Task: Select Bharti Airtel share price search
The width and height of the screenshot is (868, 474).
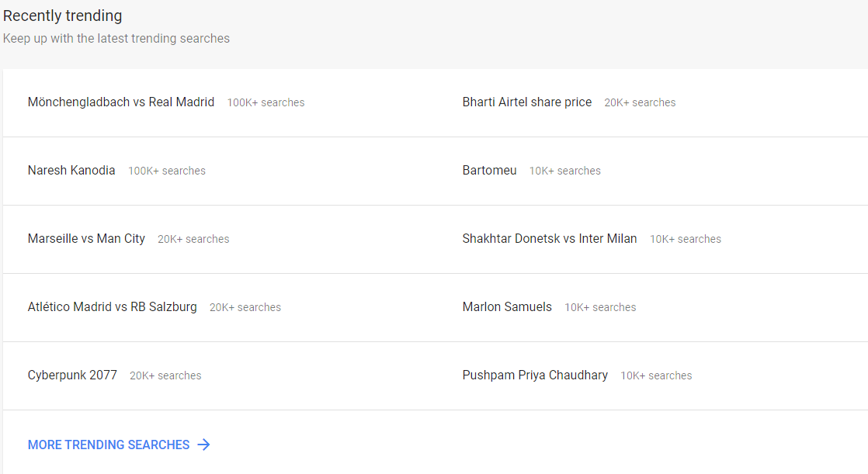Action: (527, 102)
